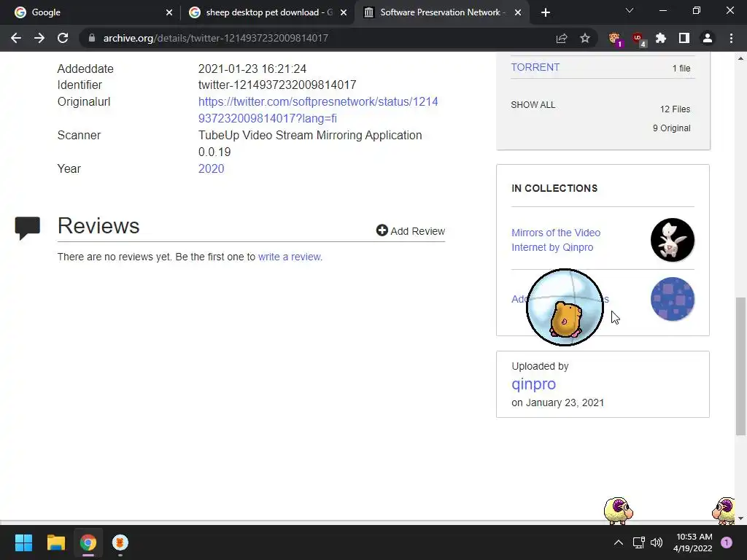Screen dimensions: 747x560
Task: Open a new browser tab
Action: [546, 12]
